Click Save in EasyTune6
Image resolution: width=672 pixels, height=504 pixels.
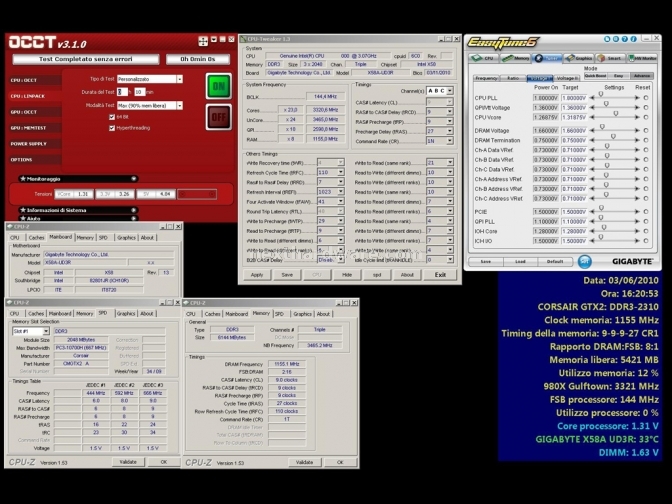[x=486, y=261]
